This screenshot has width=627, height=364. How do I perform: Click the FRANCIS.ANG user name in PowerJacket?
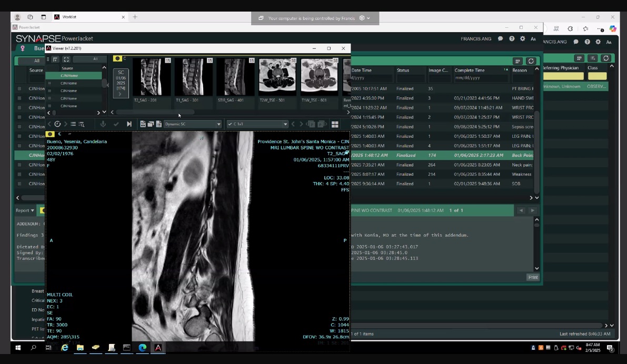click(x=476, y=39)
